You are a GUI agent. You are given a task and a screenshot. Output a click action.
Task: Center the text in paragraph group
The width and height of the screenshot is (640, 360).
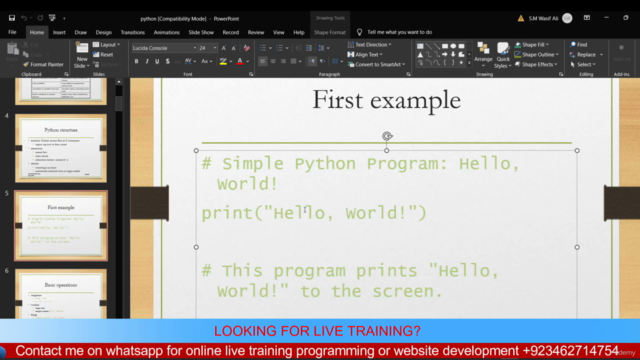click(273, 61)
